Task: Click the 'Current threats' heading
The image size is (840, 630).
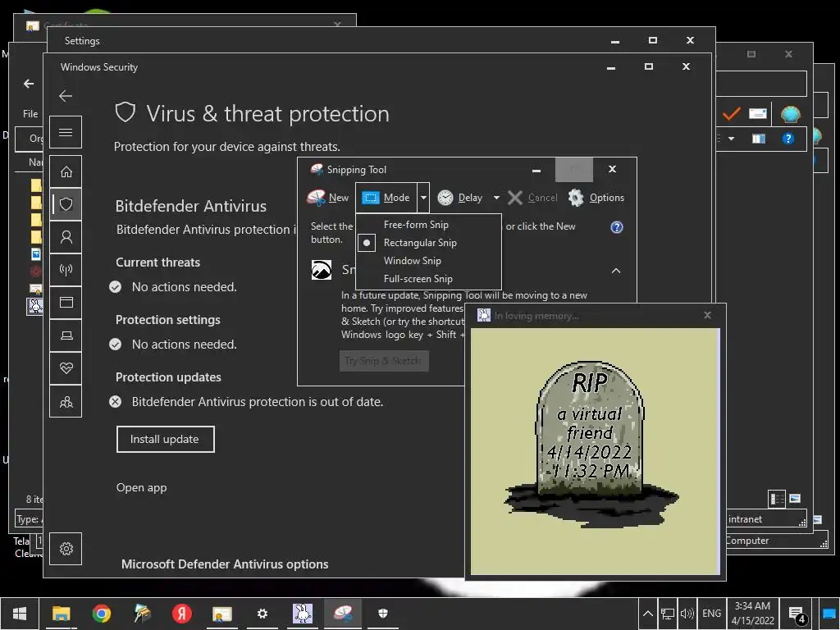Action: point(158,262)
